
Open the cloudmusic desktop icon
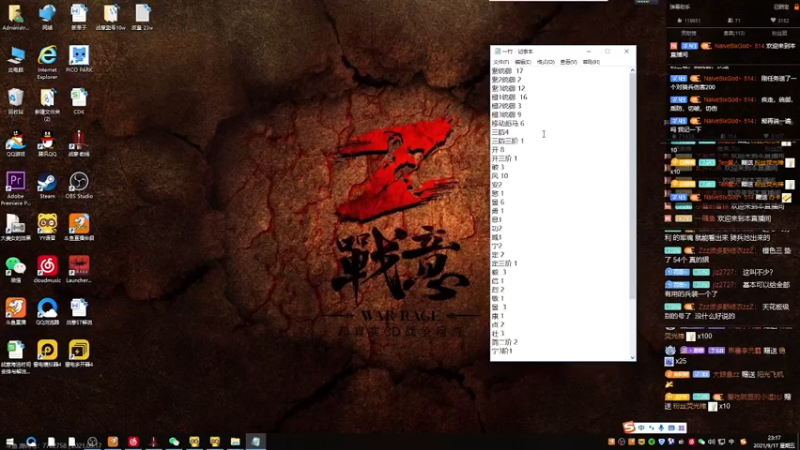click(47, 269)
